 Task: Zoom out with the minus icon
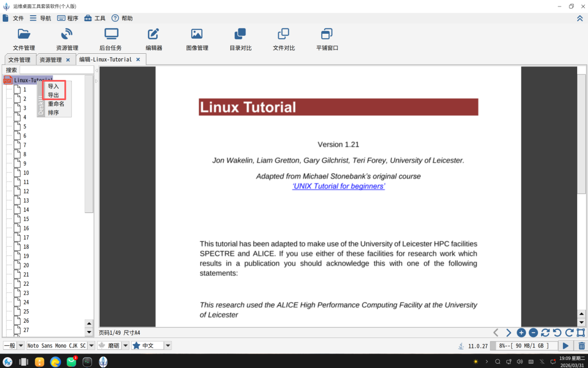click(533, 333)
